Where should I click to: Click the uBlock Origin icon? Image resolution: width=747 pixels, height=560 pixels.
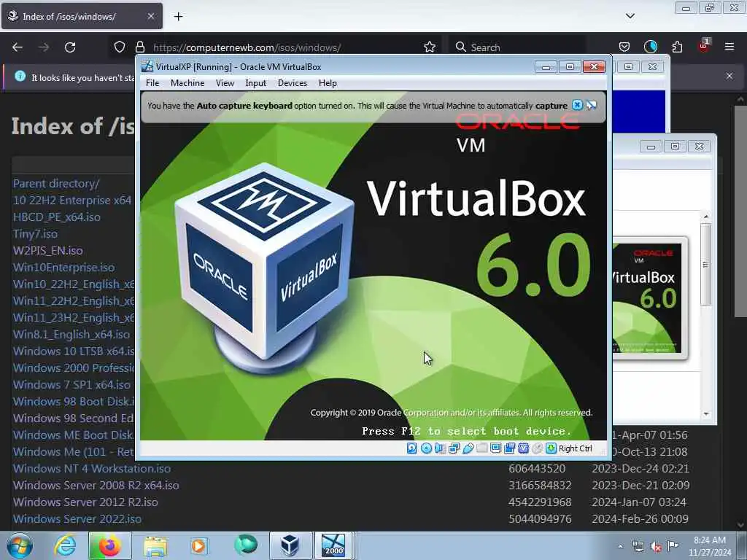pyautogui.click(x=704, y=46)
